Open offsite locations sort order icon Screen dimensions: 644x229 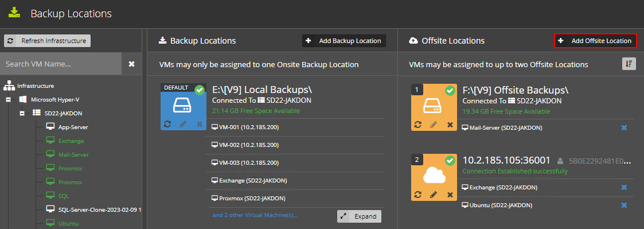coord(629,64)
